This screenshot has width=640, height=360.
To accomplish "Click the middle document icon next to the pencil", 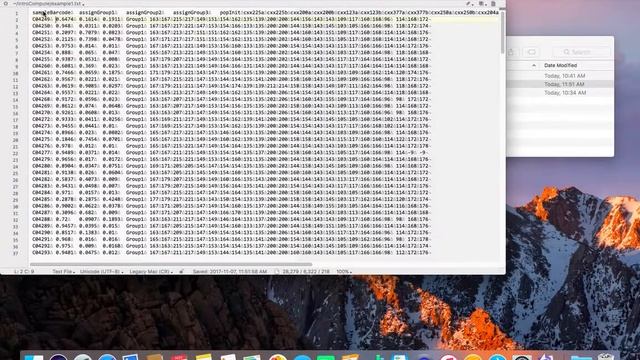I will point(482,4).
